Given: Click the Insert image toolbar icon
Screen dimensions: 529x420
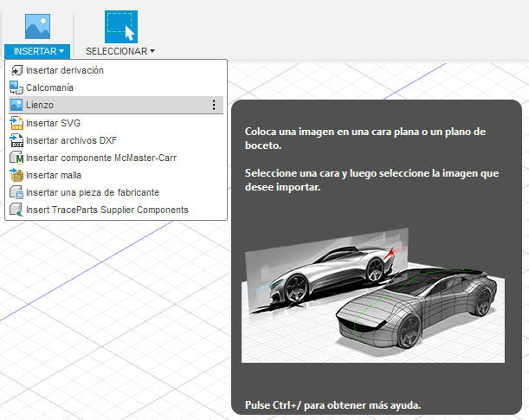Looking at the screenshot, I should pyautogui.click(x=37, y=26).
